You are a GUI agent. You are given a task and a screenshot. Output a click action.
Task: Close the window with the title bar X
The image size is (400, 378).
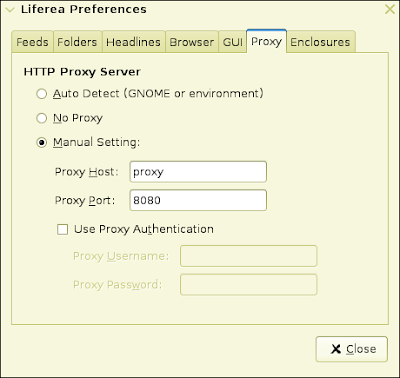coord(390,9)
